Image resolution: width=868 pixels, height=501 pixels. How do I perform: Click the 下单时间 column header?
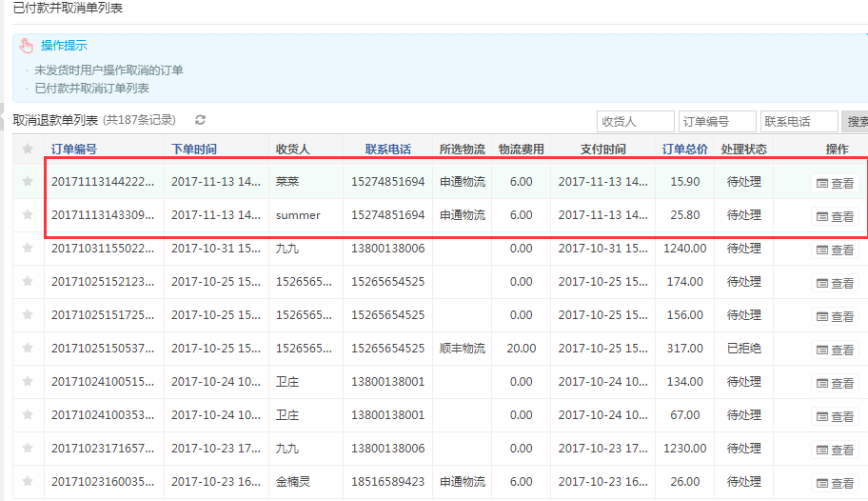[x=194, y=149]
